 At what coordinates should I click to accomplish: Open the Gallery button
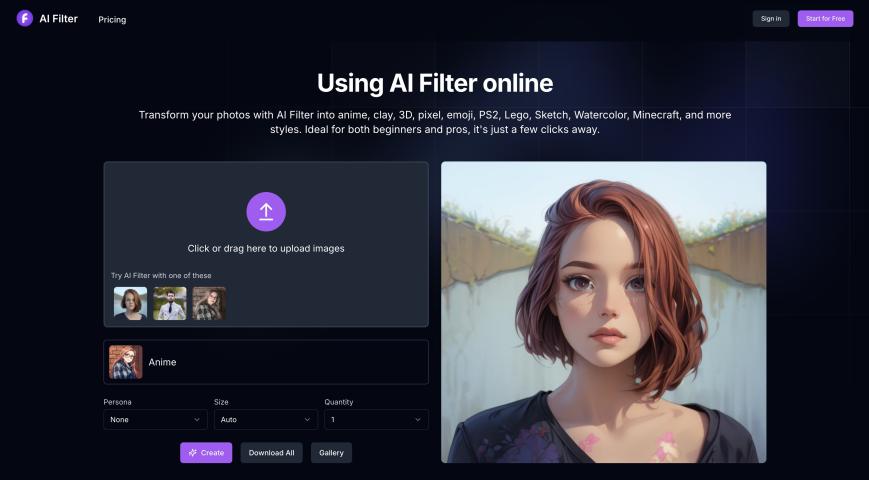click(331, 453)
